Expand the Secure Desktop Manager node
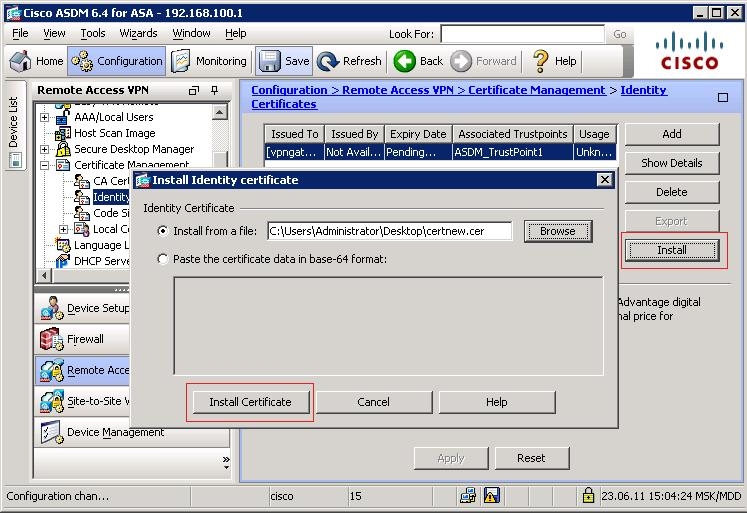The height and width of the screenshot is (513, 747). point(44,149)
